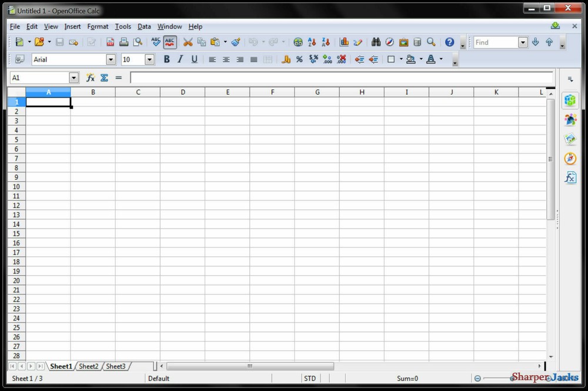
Task: Switch to the Sheet2 tab
Action: (x=88, y=366)
